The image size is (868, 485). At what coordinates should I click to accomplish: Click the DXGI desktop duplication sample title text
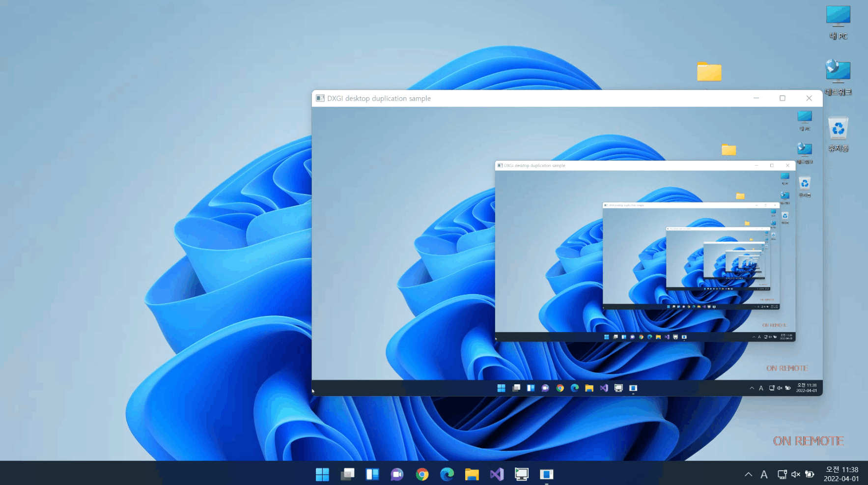click(379, 98)
